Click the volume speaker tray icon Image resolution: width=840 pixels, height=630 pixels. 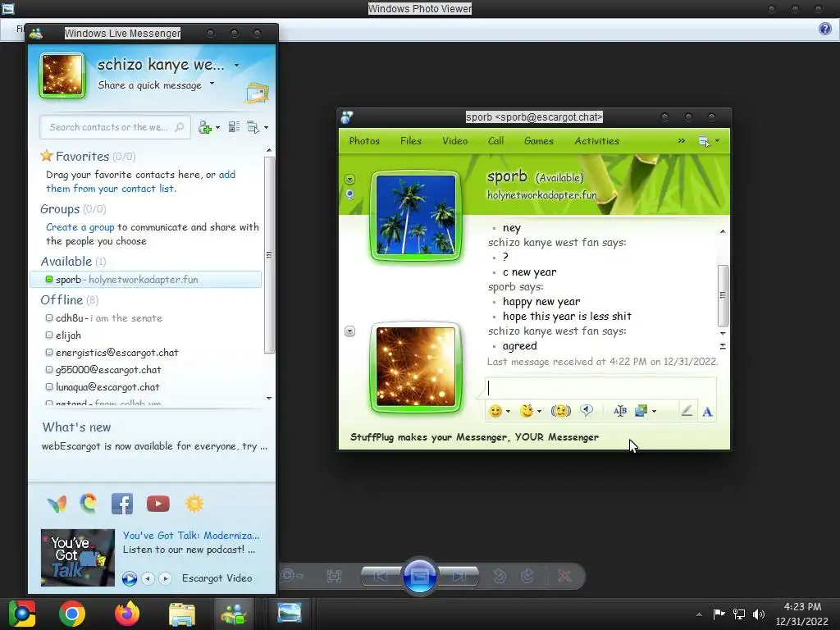click(x=759, y=614)
